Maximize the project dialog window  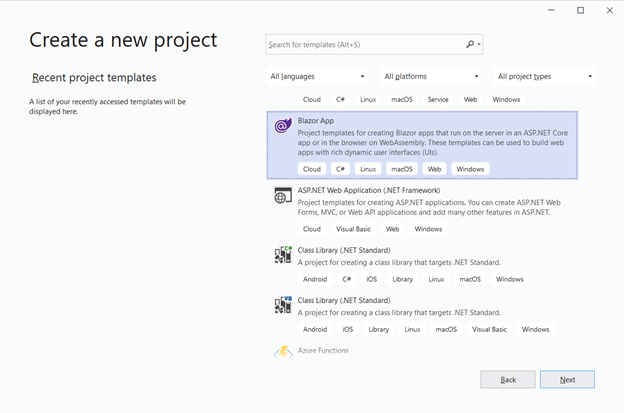pyautogui.click(x=580, y=10)
